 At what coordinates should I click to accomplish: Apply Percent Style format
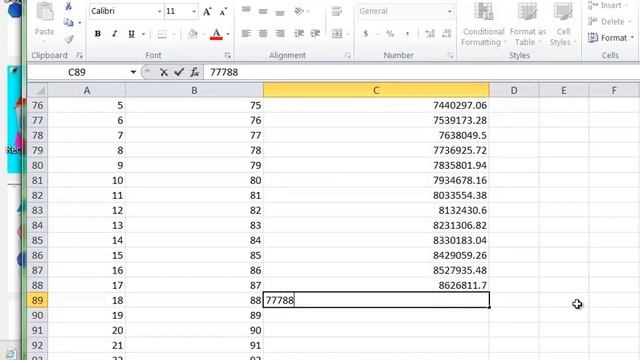coord(390,34)
